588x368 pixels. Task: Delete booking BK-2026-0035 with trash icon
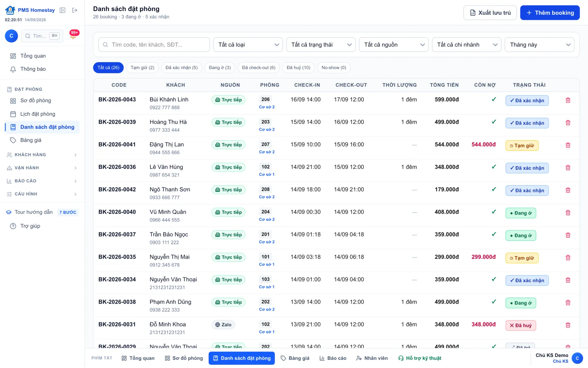coord(568,258)
